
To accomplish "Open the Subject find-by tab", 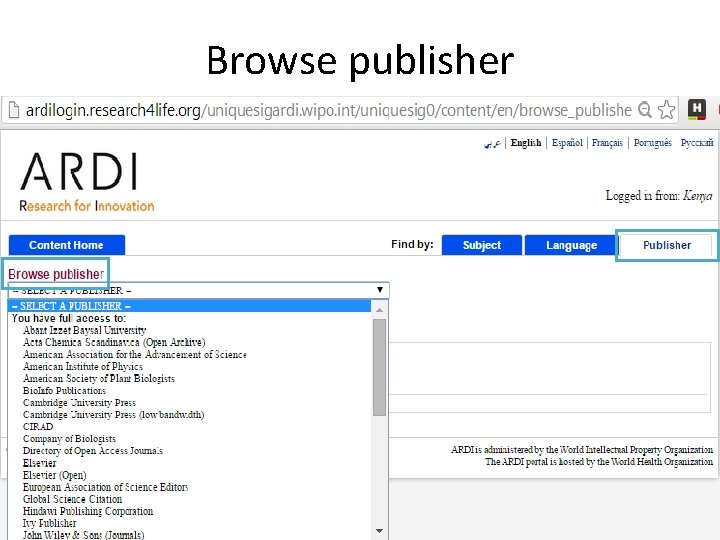I will coord(482,245).
